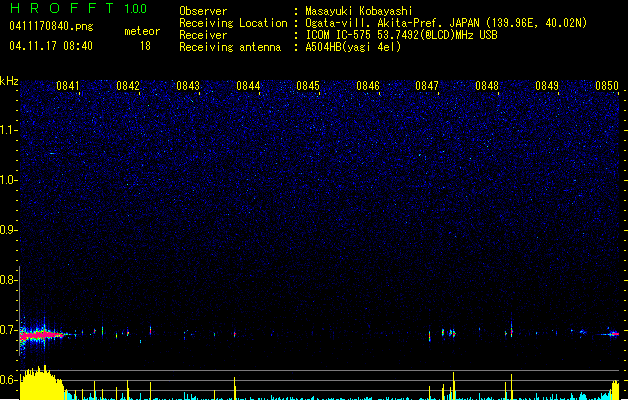The height and width of the screenshot is (400, 629).
Task: Click the 0845 time marker
Action: pyautogui.click(x=308, y=86)
